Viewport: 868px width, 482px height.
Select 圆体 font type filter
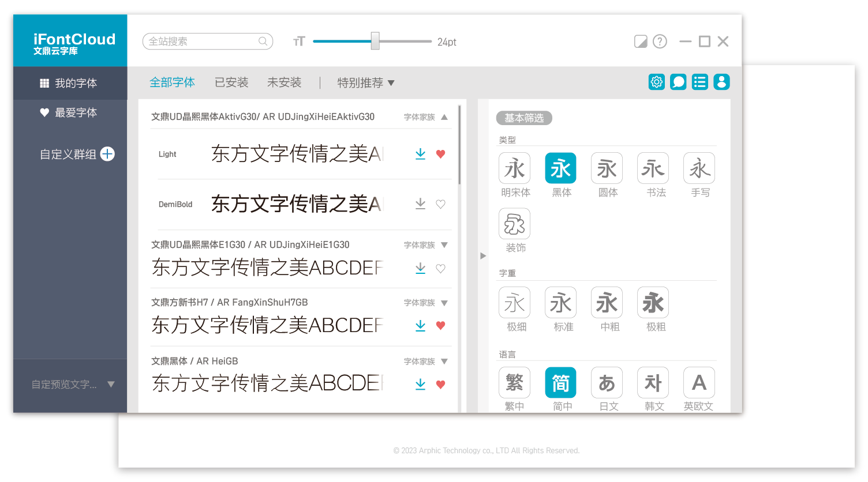coord(607,168)
